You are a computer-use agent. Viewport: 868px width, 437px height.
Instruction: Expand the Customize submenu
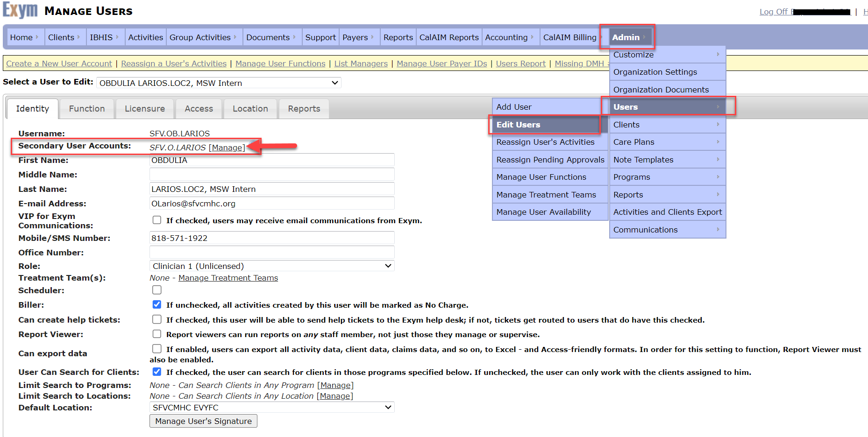[x=667, y=55]
